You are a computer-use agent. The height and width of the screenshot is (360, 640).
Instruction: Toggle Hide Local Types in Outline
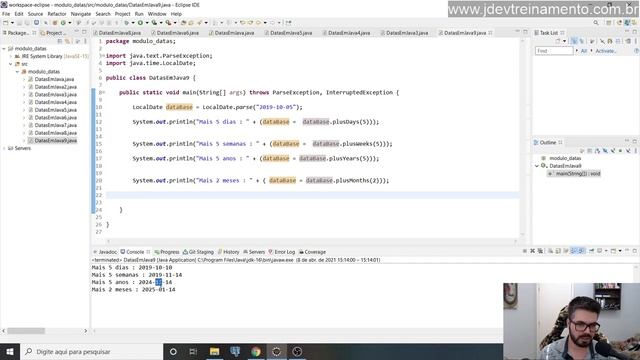[x=628, y=151]
